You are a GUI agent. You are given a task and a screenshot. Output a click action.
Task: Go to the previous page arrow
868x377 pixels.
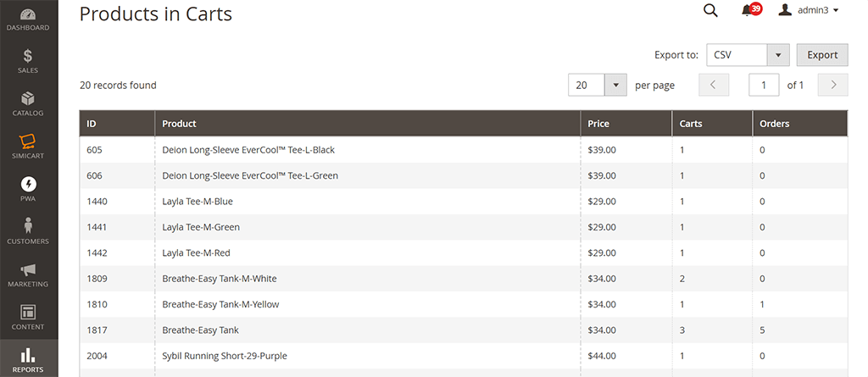pyautogui.click(x=714, y=85)
